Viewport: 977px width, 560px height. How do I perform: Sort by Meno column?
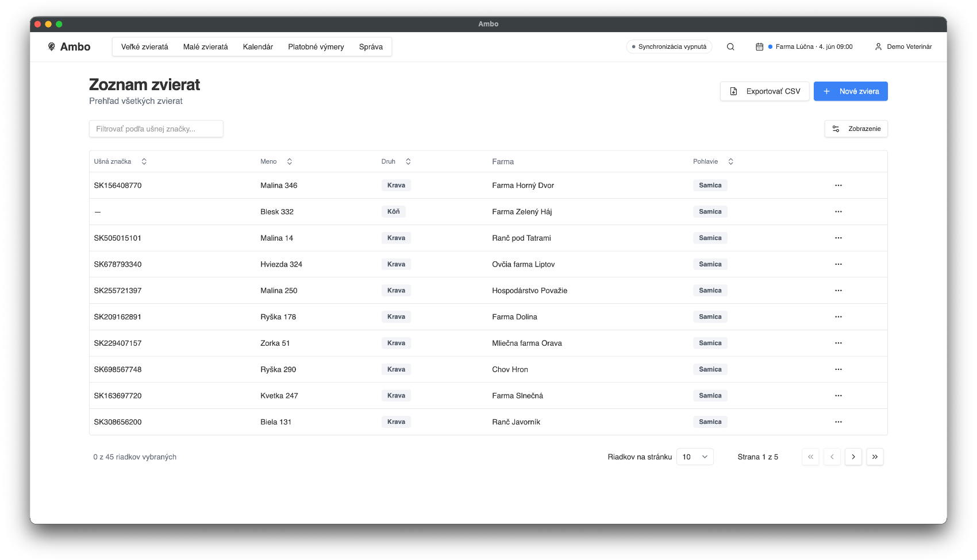[276, 161]
